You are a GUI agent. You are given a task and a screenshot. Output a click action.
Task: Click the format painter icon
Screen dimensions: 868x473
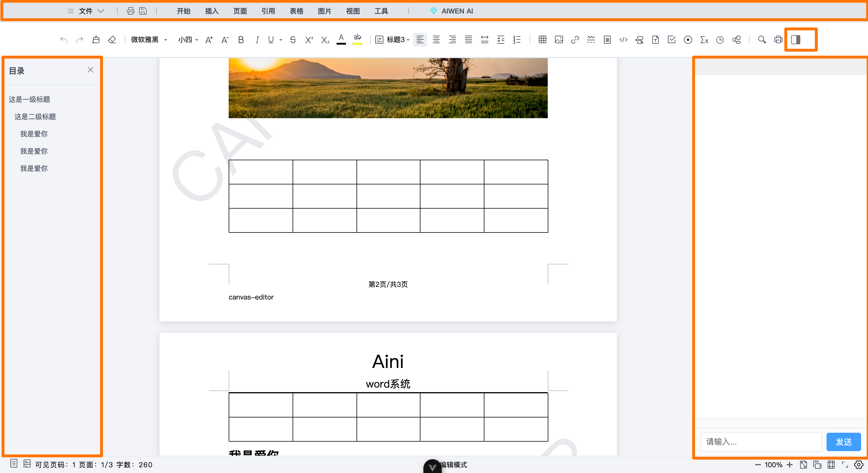tap(96, 40)
